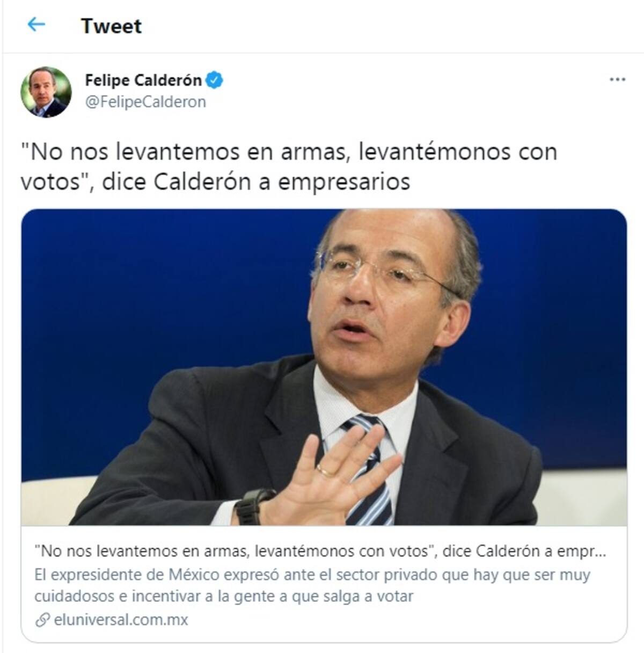The image size is (644, 653).
Task: Select the tweet text about levantémonos con votos
Action: 289,166
